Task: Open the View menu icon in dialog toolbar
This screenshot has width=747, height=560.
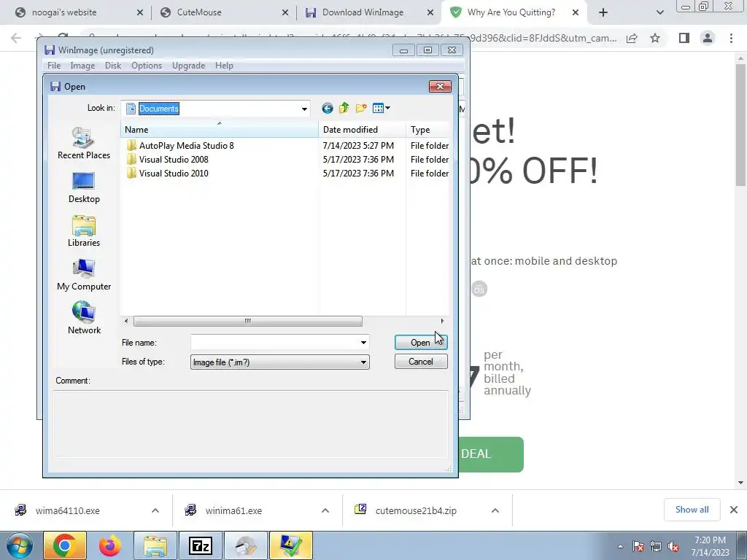Action: [381, 109]
